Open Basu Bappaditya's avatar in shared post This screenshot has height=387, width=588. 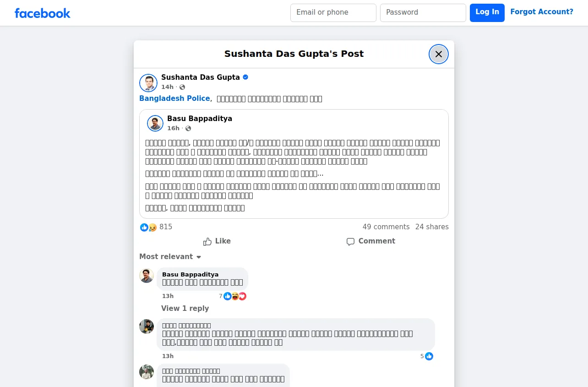click(155, 123)
